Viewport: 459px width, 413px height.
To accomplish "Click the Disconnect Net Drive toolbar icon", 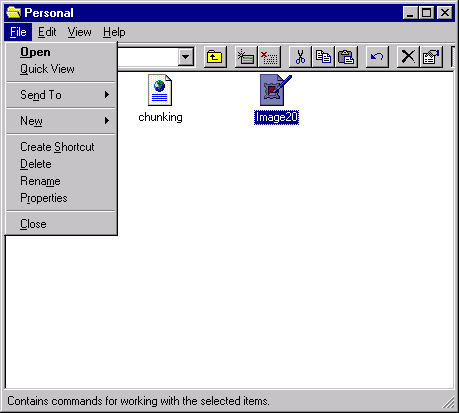I will click(269, 57).
